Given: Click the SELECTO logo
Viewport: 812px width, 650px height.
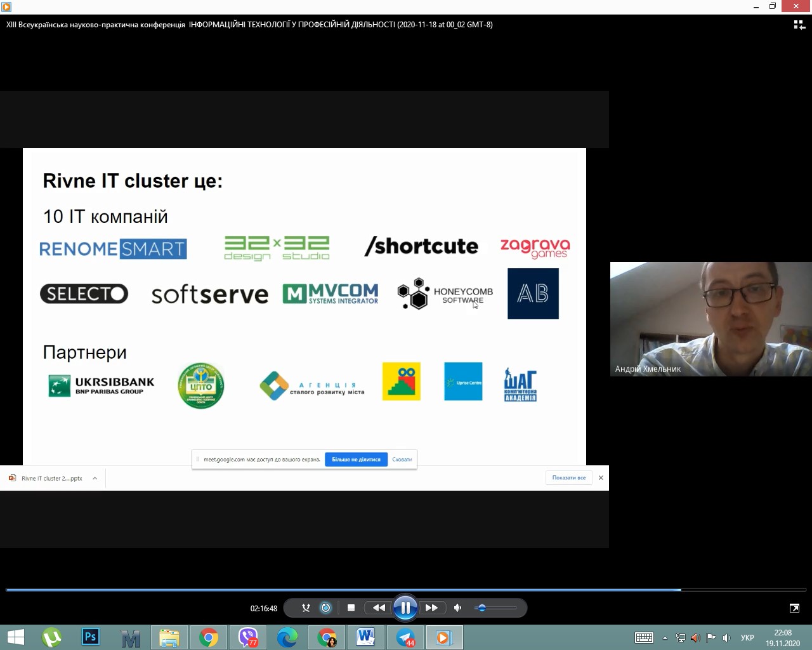Looking at the screenshot, I should point(84,294).
